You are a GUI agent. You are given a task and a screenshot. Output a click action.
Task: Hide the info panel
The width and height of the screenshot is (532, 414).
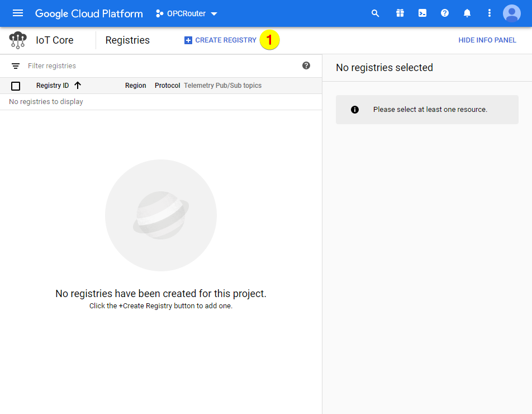coord(487,40)
